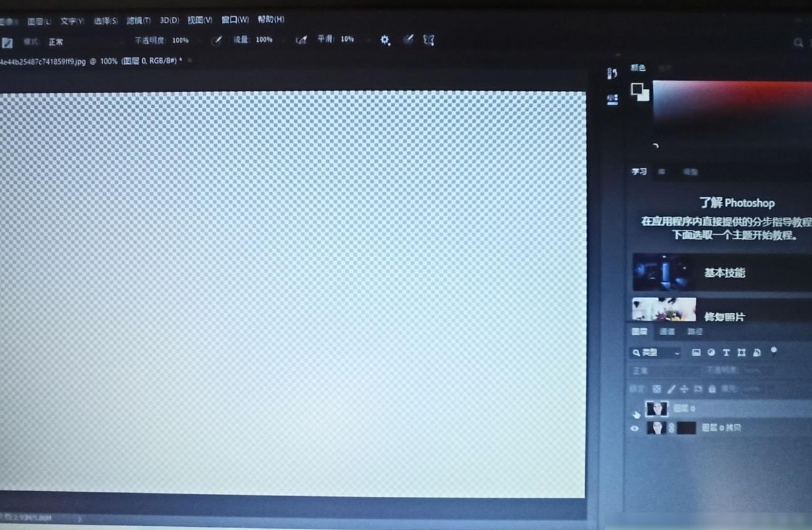Image resolution: width=812 pixels, height=530 pixels.
Task: Select the 图层 0 拷贝 layer thumbnail
Action: tap(657, 428)
